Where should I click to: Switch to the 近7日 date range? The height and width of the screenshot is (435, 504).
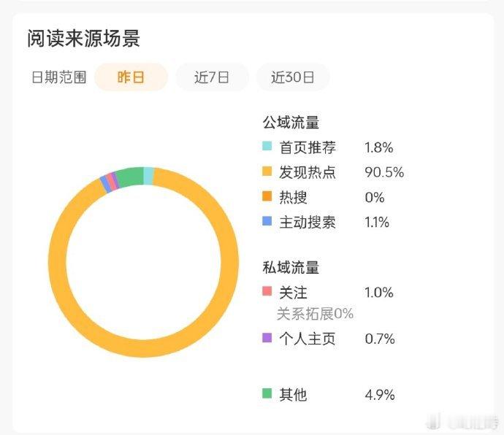[212, 77]
